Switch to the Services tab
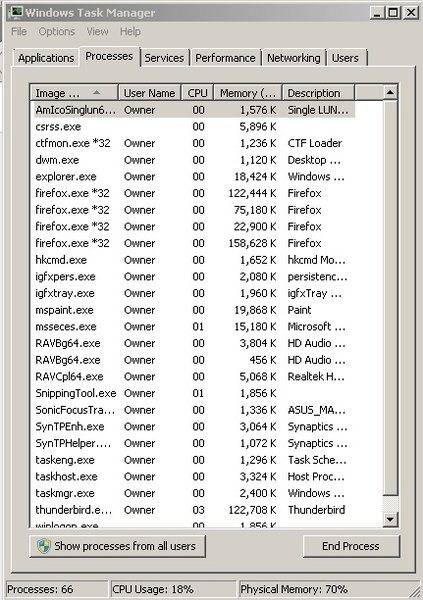This screenshot has height=600, width=423. click(x=164, y=58)
